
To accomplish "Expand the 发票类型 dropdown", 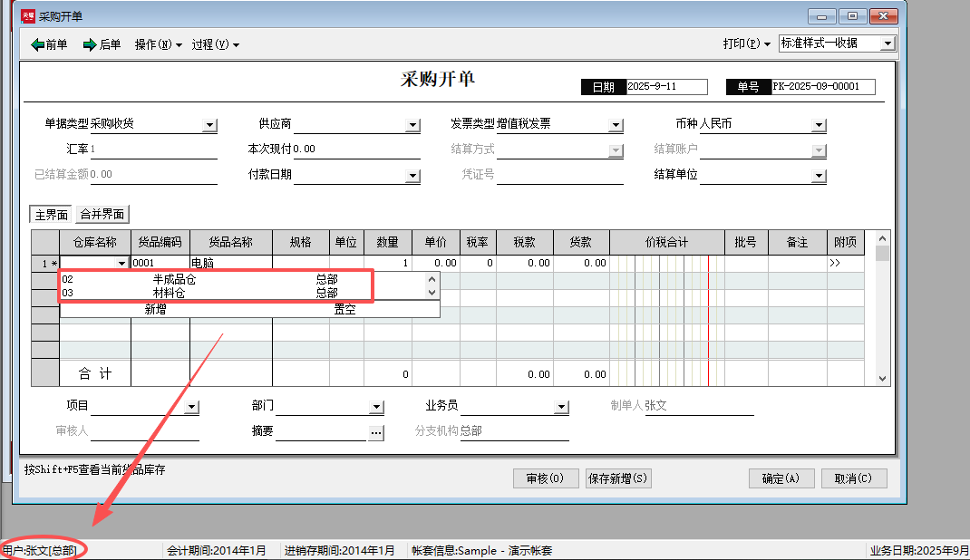I will [616, 125].
